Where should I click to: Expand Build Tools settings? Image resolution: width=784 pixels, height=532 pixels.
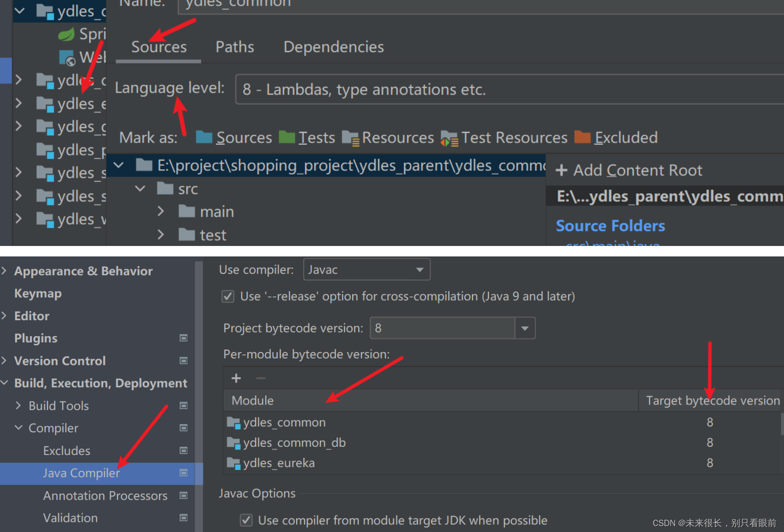18,405
